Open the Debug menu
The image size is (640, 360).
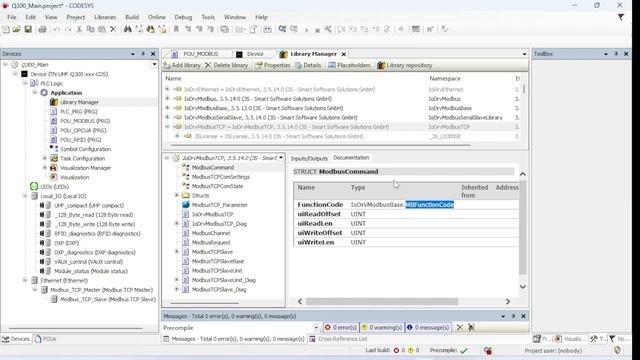click(183, 17)
